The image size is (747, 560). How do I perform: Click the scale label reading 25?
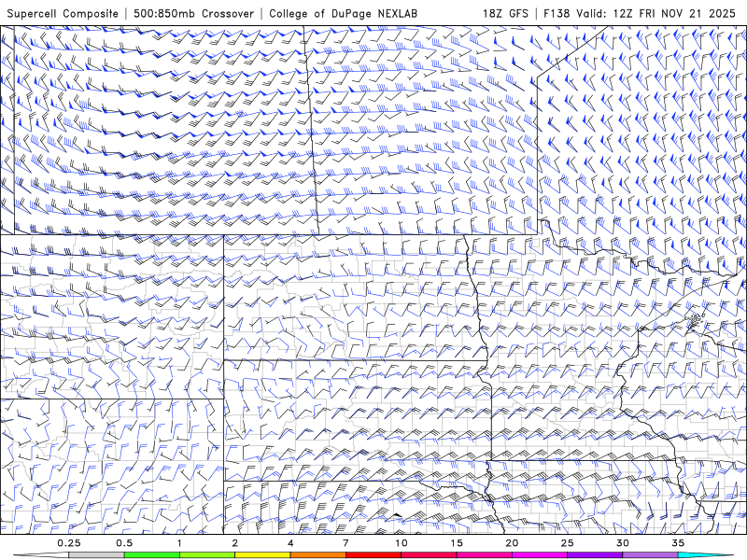[568, 543]
